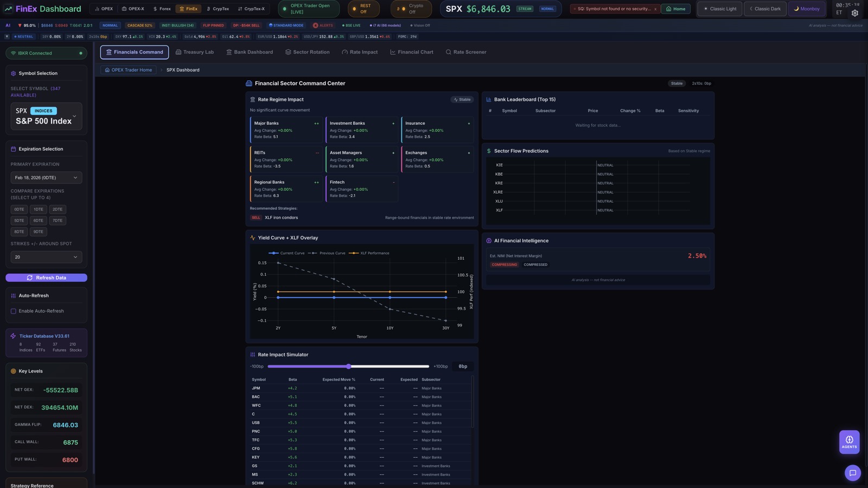Navigate to OPEX Trader Home via breadcrumb
868x488 pixels.
[x=129, y=69]
